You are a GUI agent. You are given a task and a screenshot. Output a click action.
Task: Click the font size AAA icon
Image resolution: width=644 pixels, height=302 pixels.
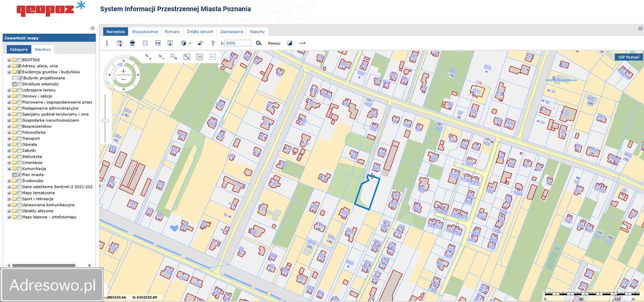(302, 43)
